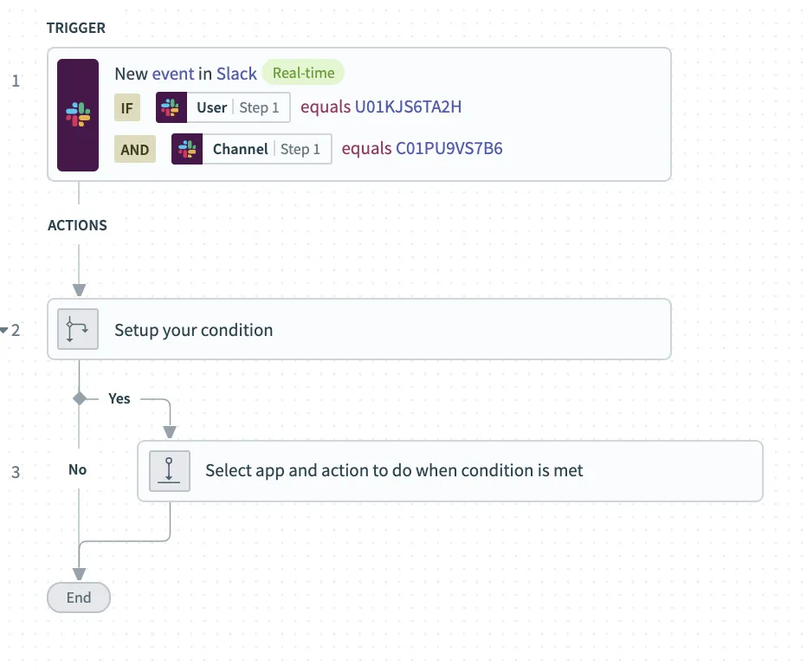This screenshot has height=672, width=807.
Task: Click 'equals C01PU9VS7B6' condition value
Action: (422, 149)
